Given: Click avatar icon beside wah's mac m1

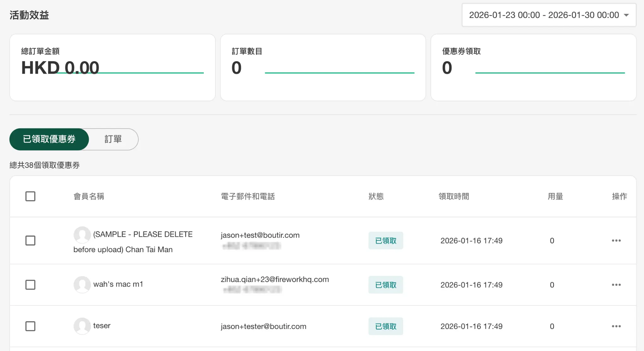Looking at the screenshot, I should pyautogui.click(x=82, y=284).
